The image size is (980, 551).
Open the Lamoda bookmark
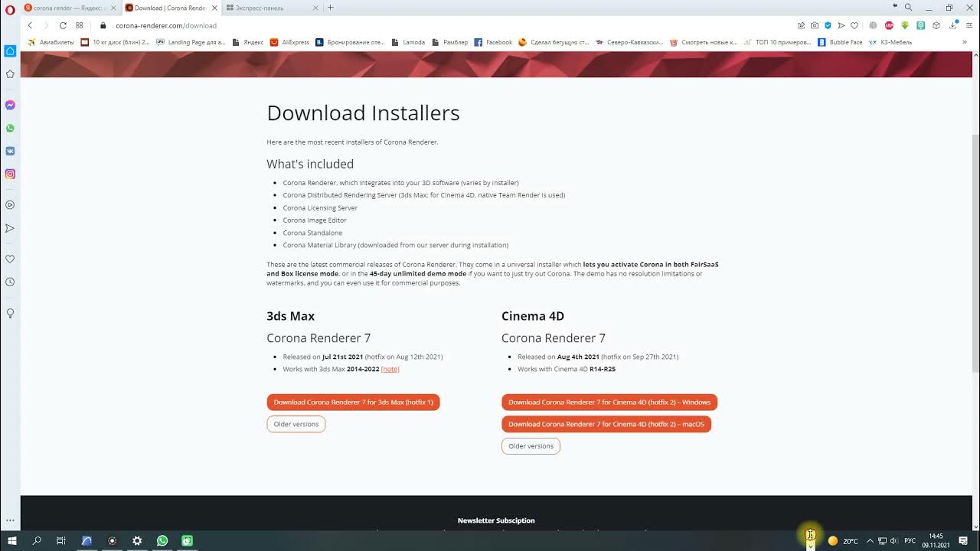pyautogui.click(x=408, y=42)
